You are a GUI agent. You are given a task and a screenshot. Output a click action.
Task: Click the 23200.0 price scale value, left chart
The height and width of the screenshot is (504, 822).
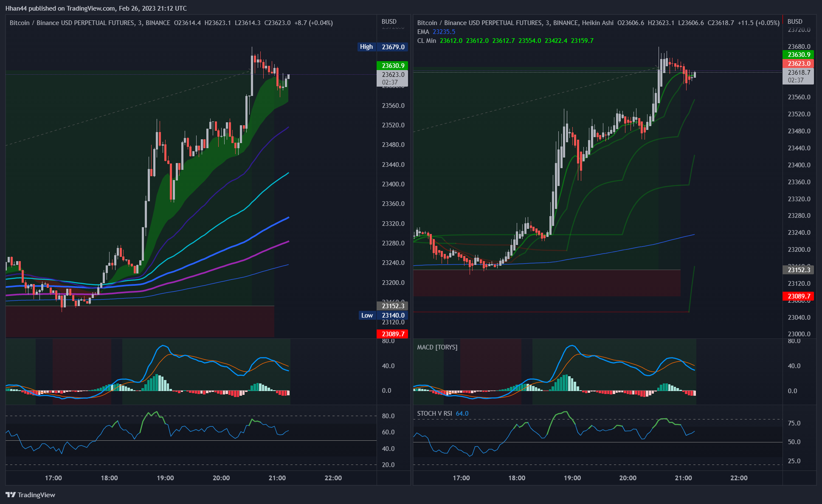point(393,282)
